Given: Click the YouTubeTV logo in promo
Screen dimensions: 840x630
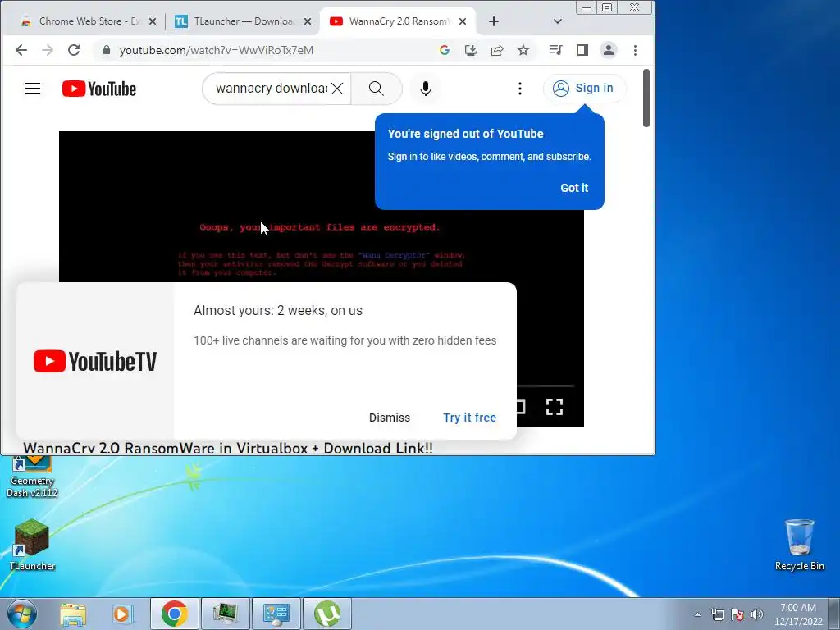Looking at the screenshot, I should coord(95,361).
